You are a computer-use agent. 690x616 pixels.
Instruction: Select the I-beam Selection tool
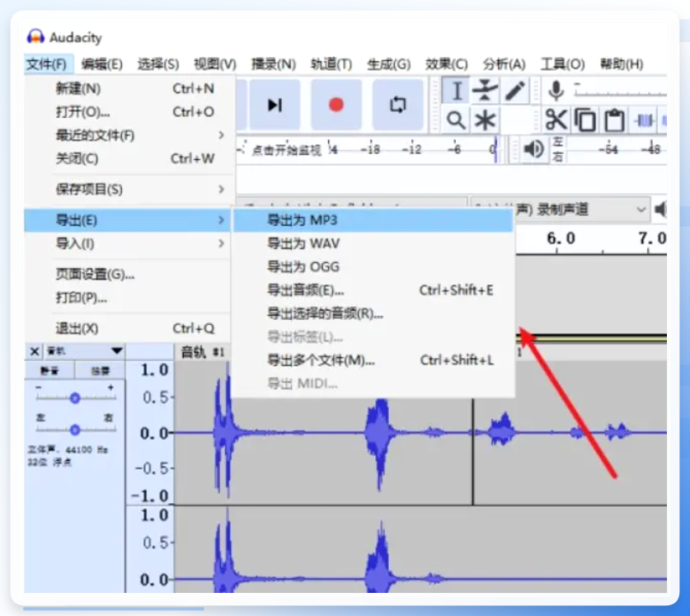pyautogui.click(x=457, y=92)
